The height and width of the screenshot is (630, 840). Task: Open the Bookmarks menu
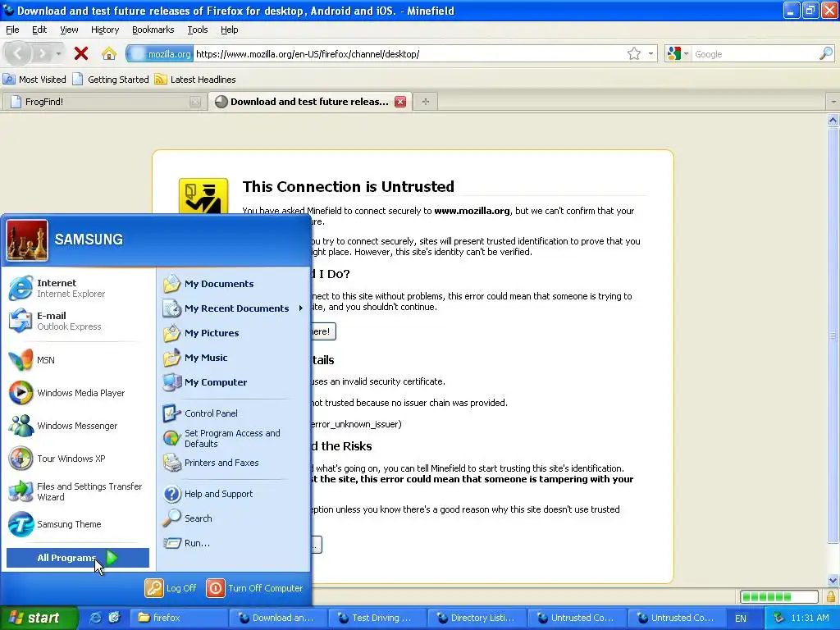pyautogui.click(x=153, y=30)
